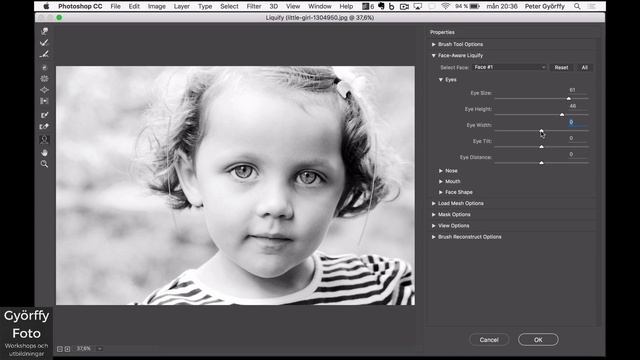Viewport: 640px width, 360px height.
Task: Click the Eye Height slider handle
Action: coord(562,115)
